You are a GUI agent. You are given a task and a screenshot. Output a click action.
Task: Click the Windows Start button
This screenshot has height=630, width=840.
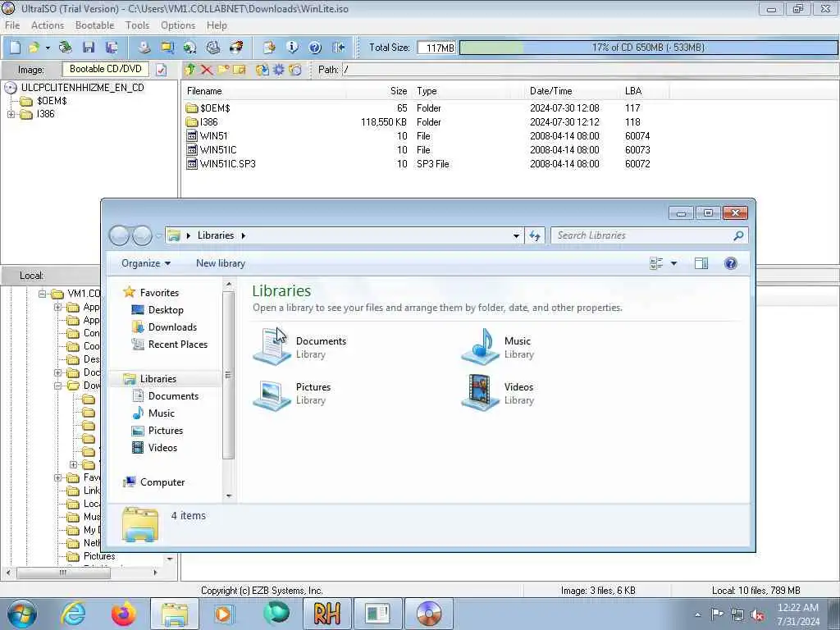22,614
